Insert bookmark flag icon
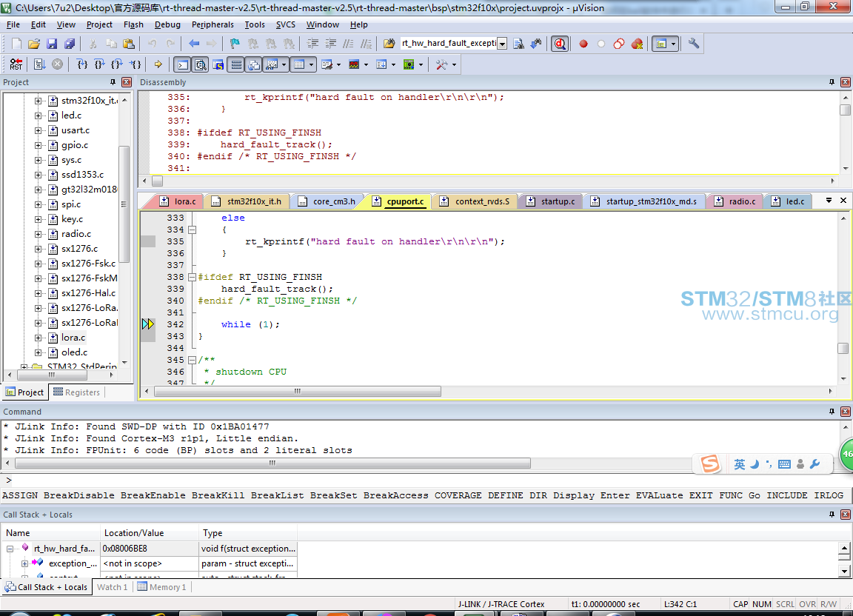853x616 pixels. click(x=235, y=44)
